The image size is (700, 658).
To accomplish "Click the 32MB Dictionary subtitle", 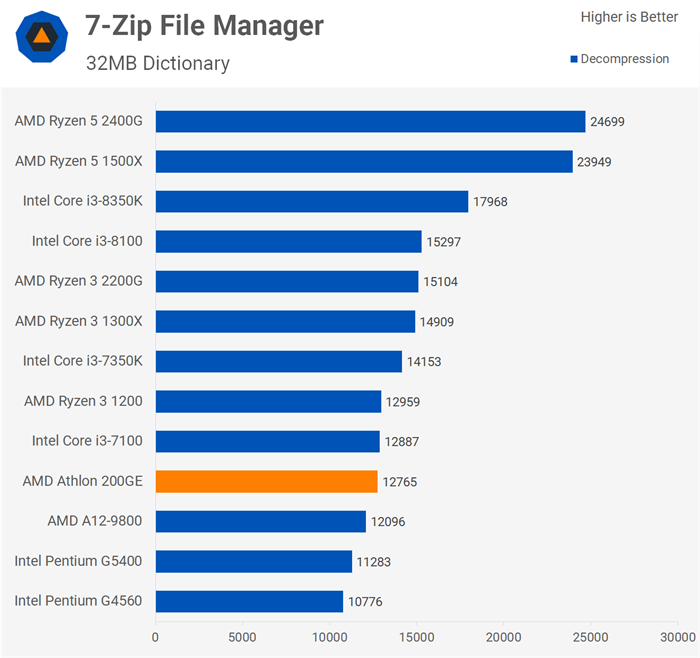I will [x=158, y=64].
